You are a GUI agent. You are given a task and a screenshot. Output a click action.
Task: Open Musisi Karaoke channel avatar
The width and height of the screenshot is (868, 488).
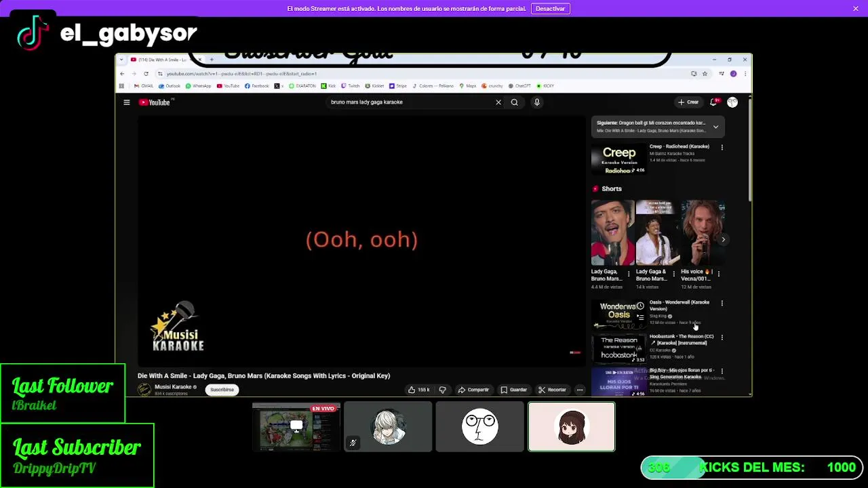pos(144,390)
